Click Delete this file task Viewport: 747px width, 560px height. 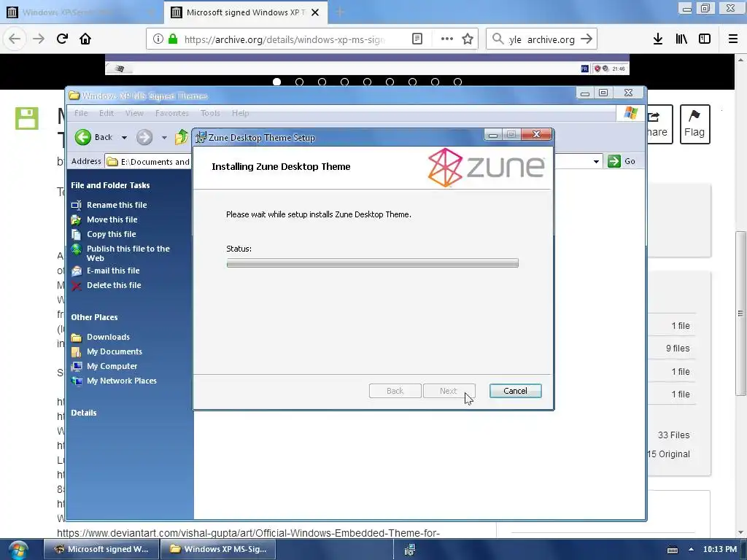click(x=114, y=285)
